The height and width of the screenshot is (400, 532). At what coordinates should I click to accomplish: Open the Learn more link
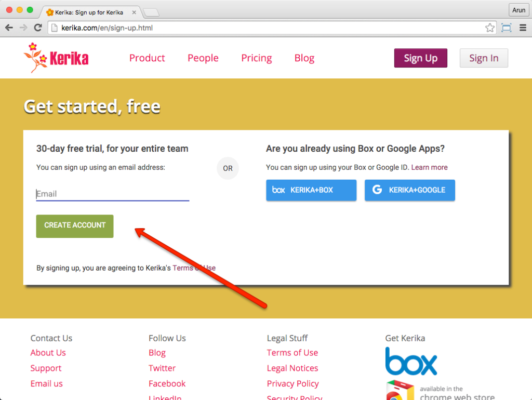pos(429,167)
